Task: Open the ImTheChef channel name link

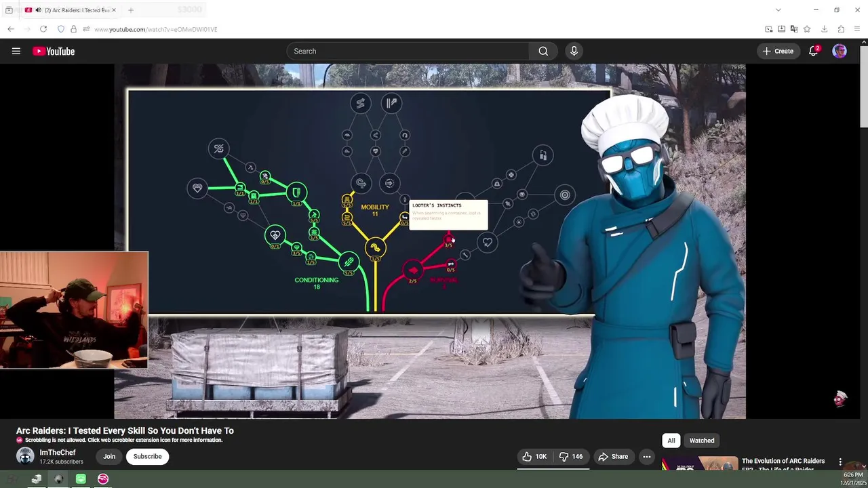Action: tap(58, 453)
